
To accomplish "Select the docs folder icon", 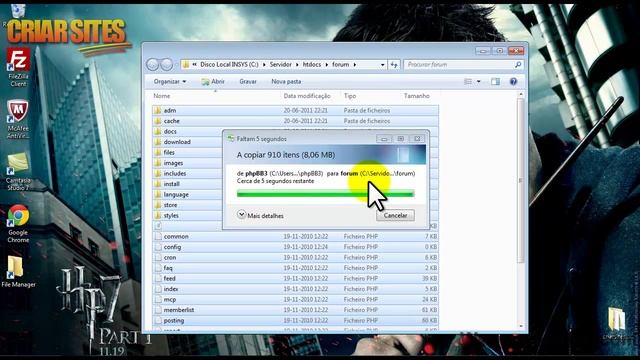I will 158,131.
